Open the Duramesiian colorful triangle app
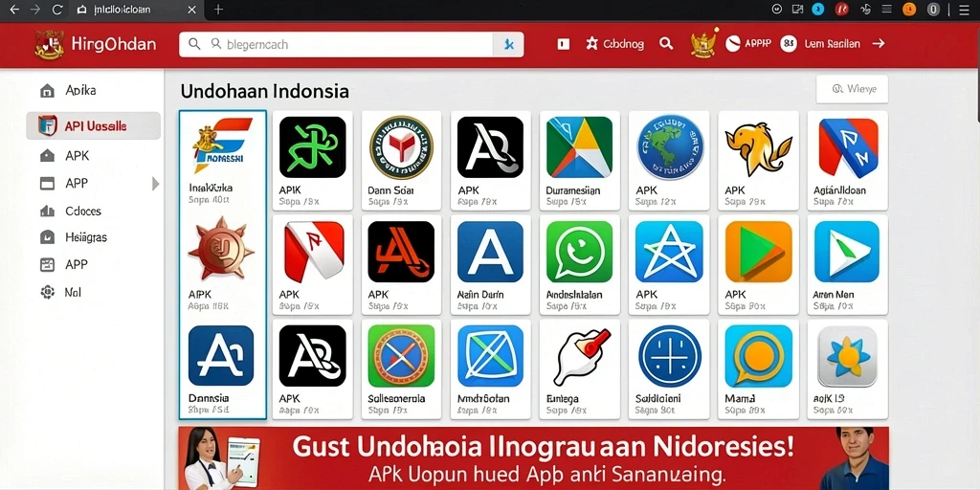Image resolution: width=980 pixels, height=490 pixels. pyautogui.click(x=579, y=160)
